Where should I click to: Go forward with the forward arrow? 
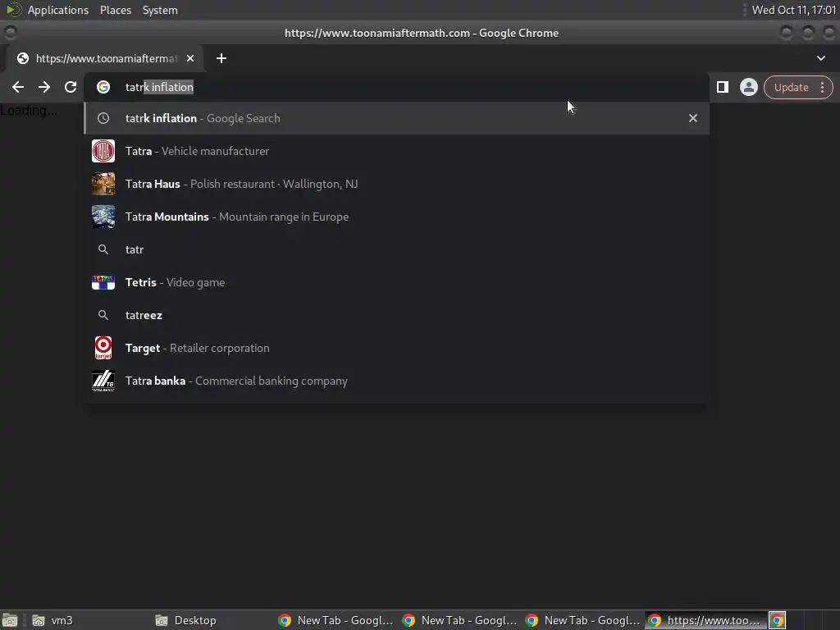coord(44,87)
